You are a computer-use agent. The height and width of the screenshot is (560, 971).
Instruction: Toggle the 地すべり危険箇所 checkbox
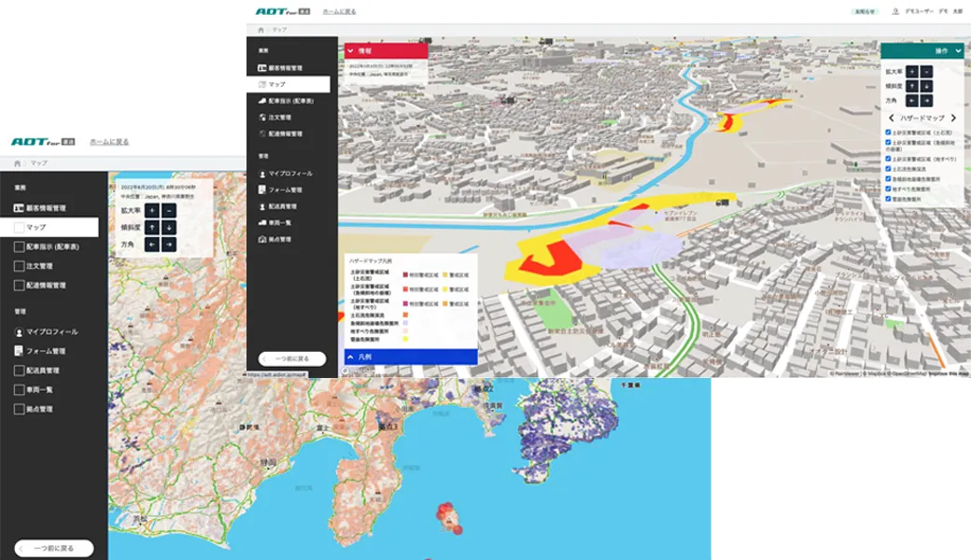point(888,189)
